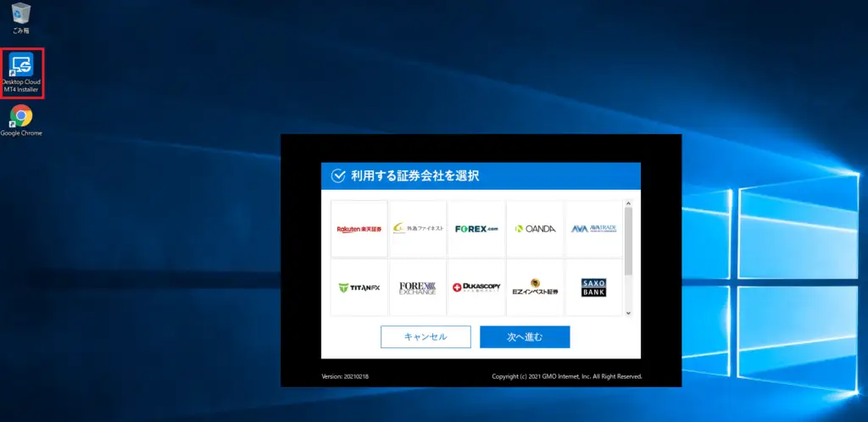Click the checkmark icon in dialog header
Viewport: 868px width, 422px height.
338,175
